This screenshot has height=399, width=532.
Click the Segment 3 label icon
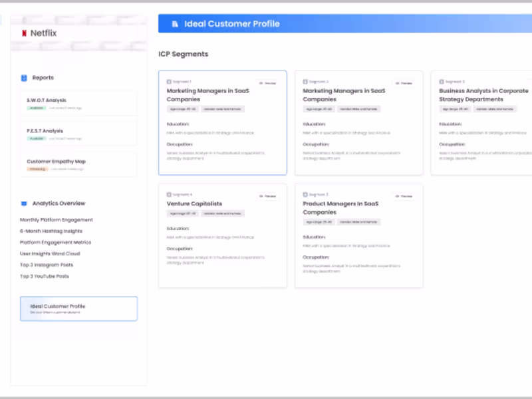pos(442,82)
